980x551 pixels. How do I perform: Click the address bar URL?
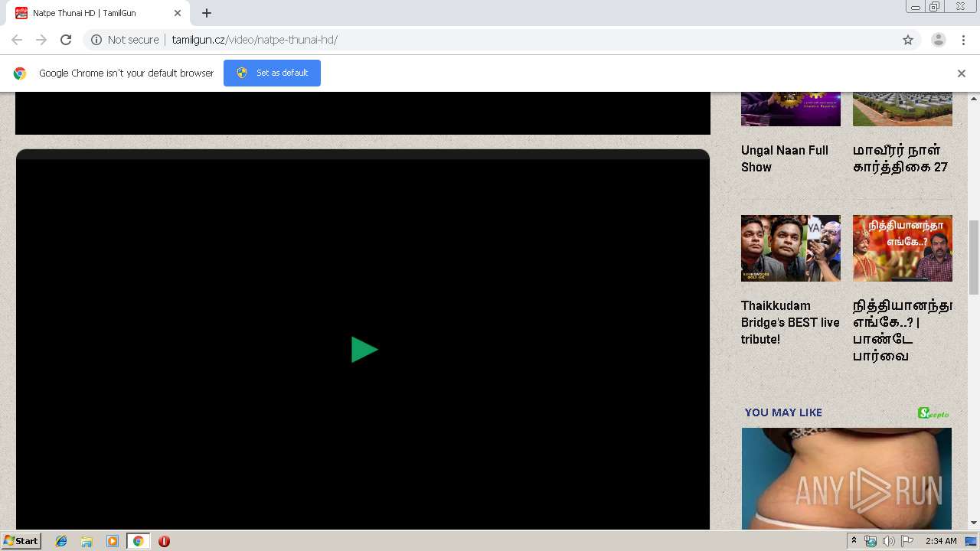click(x=254, y=40)
